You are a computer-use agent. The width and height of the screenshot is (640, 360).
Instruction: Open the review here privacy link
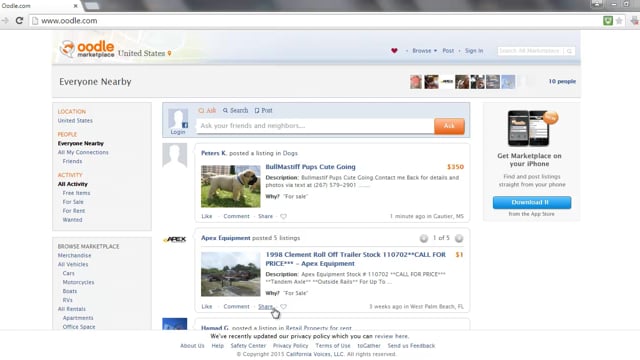pos(391,336)
